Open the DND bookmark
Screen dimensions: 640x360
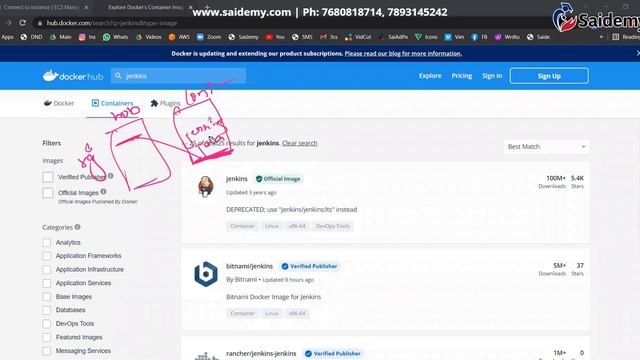tap(31, 37)
